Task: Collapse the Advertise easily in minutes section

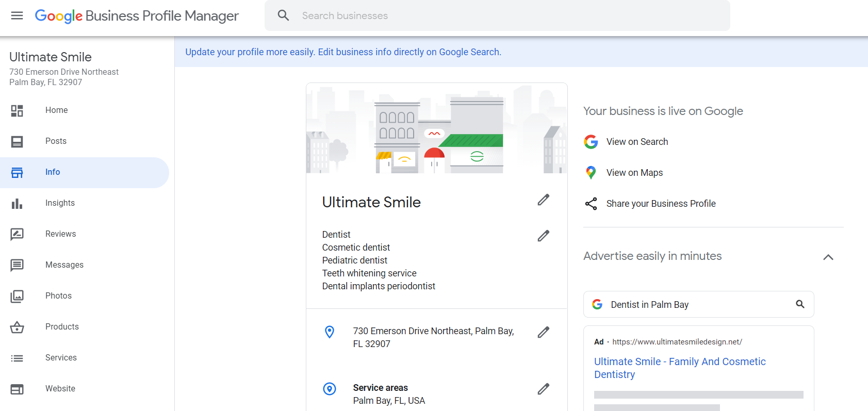Action: [x=828, y=257]
